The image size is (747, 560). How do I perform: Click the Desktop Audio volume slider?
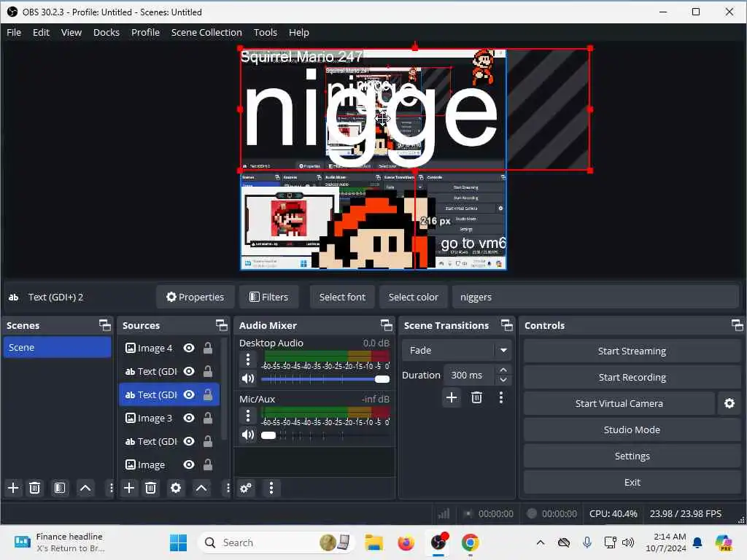325,379
